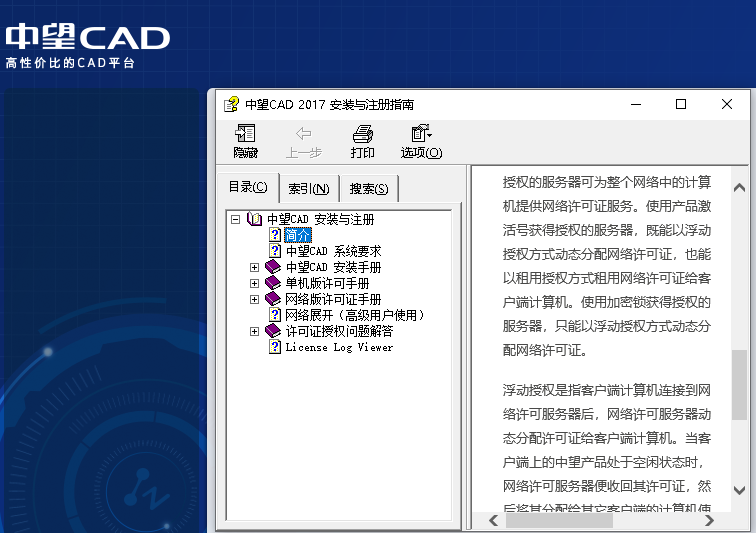Click the open book icon for 中望CAD 安装与注册

click(x=254, y=219)
